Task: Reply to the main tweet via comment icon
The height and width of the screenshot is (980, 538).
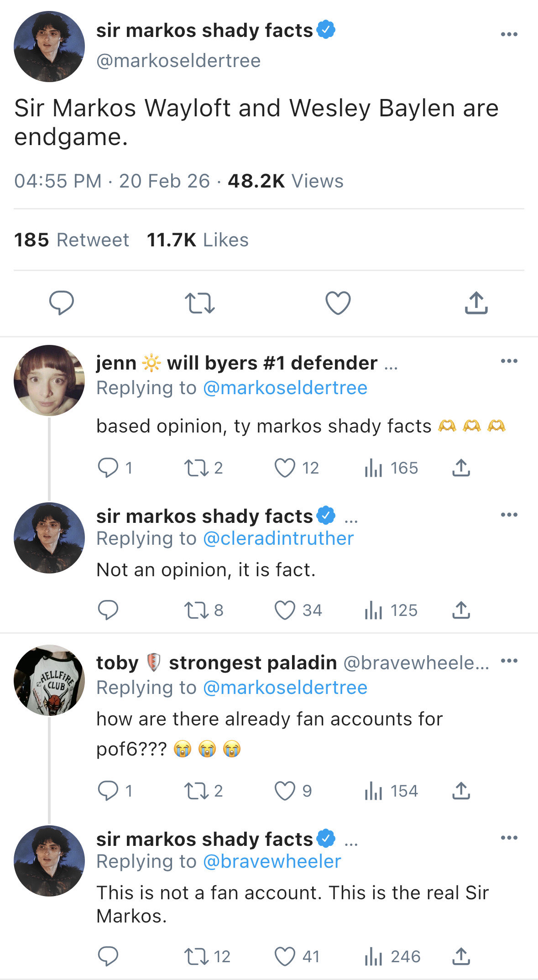Action: (x=62, y=303)
